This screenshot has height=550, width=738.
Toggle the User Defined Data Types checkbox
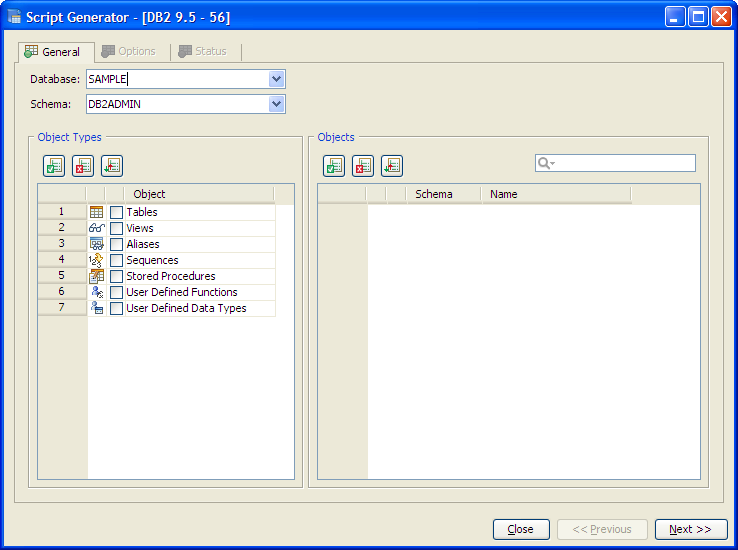[116, 309]
